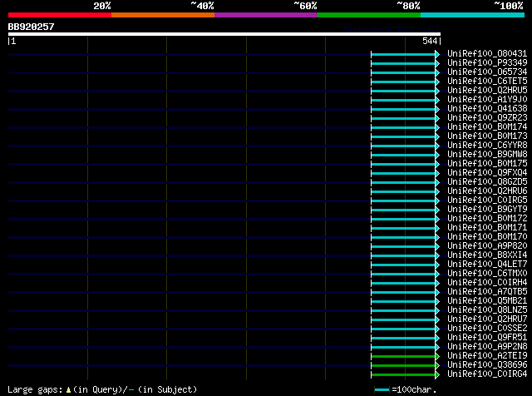Click the green ~80% legend segment
Image resolution: width=532 pixels, height=396 pixels.
pyautogui.click(x=369, y=15)
